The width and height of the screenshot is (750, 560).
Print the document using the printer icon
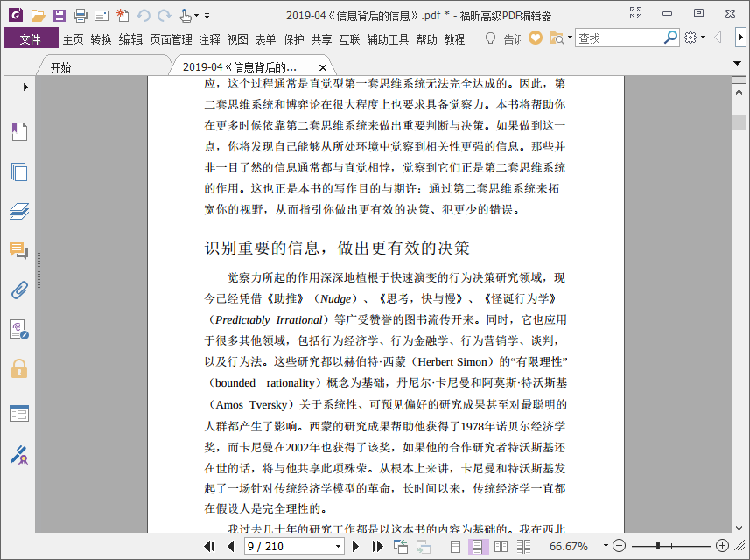point(81,16)
